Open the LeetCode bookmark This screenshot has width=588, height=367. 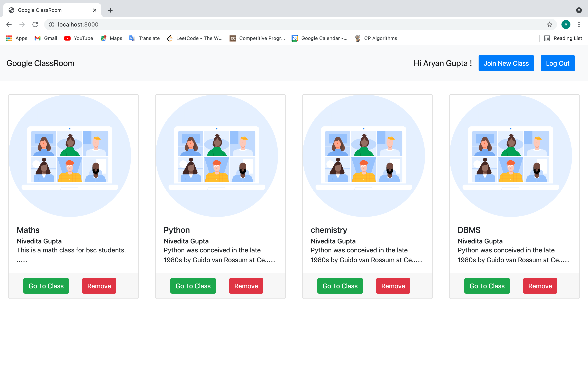[x=195, y=38]
